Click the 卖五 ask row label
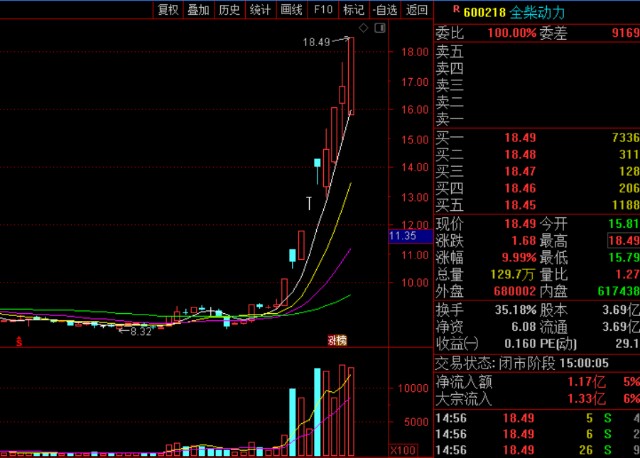 (x=449, y=52)
